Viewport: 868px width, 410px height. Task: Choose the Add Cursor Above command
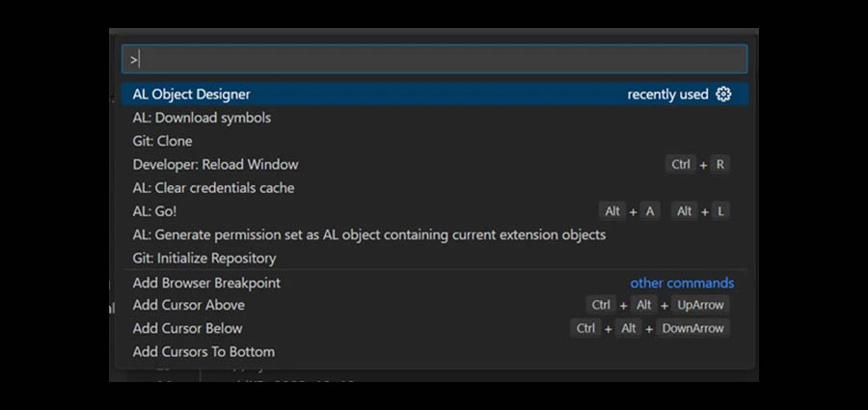click(x=434, y=305)
